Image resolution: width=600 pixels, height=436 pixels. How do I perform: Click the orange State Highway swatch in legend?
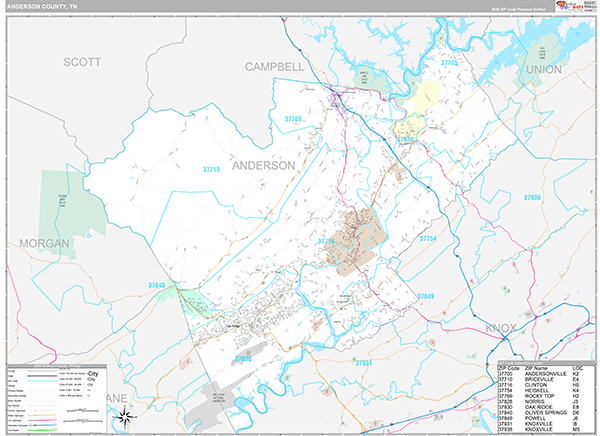point(42,415)
